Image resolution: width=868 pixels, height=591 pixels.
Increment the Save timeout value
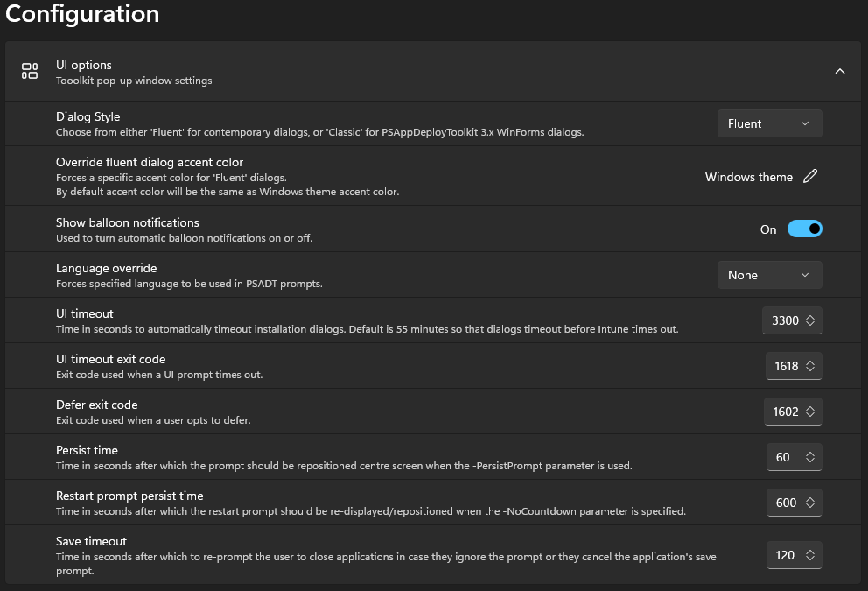pyautogui.click(x=812, y=551)
